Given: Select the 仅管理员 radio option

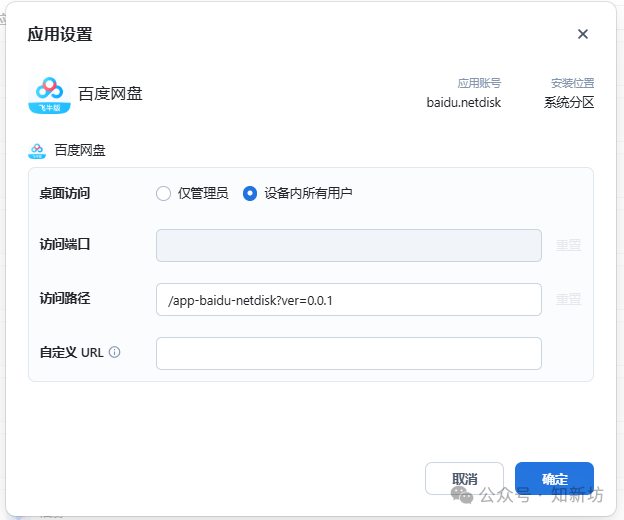Looking at the screenshot, I should tap(163, 193).
